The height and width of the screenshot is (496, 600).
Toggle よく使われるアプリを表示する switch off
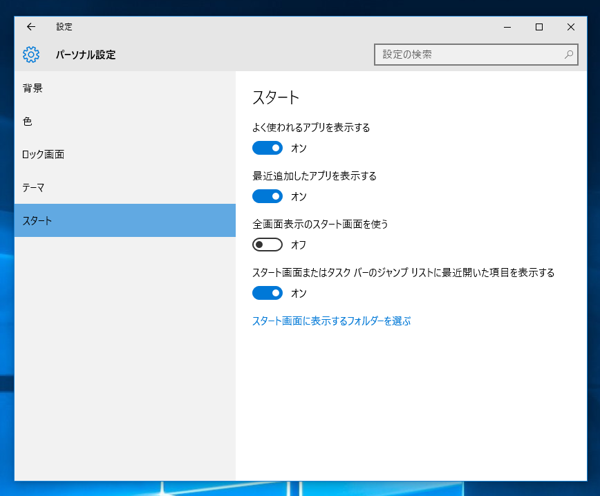(x=267, y=148)
